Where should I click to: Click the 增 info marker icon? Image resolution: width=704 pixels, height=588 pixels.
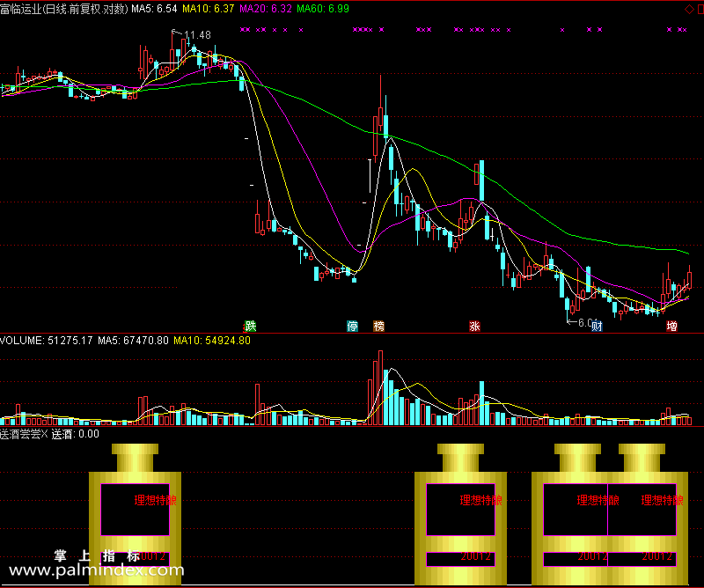point(671,326)
